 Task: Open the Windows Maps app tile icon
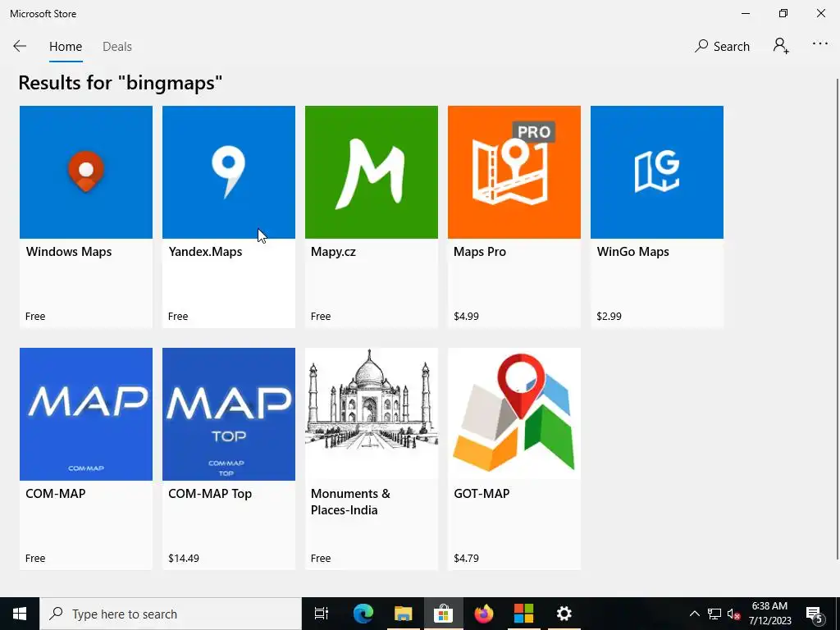[x=85, y=172]
